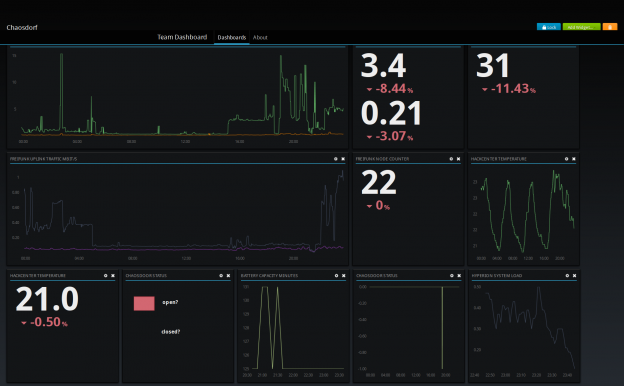The image size is (624, 386).
Task: Click the blue Lock button
Action: [549, 27]
